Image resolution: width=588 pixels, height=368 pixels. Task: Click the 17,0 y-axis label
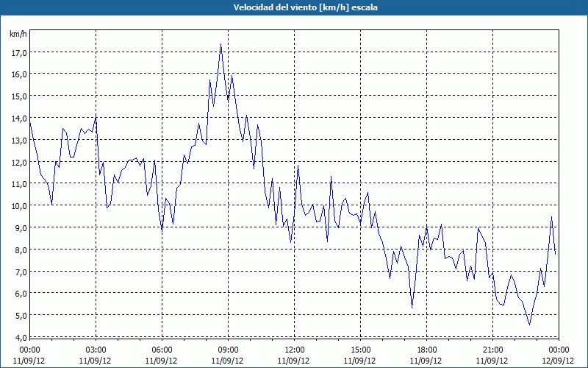[19, 52]
